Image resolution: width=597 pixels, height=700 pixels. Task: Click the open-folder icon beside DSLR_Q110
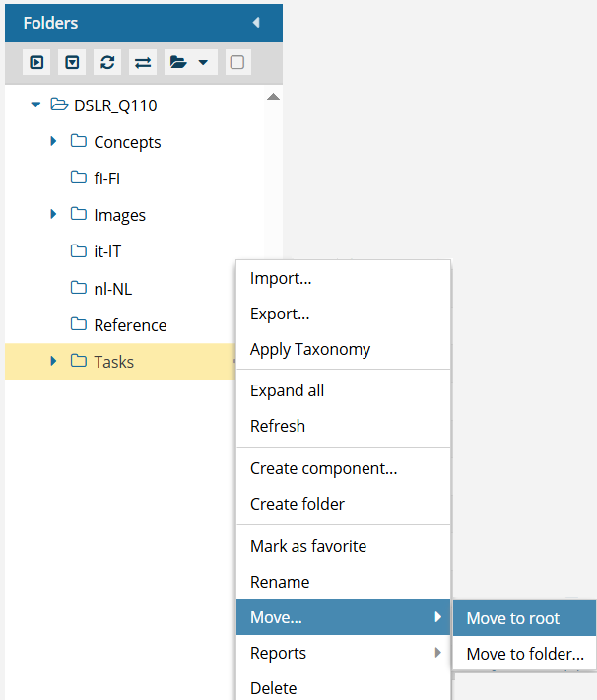pos(59,105)
